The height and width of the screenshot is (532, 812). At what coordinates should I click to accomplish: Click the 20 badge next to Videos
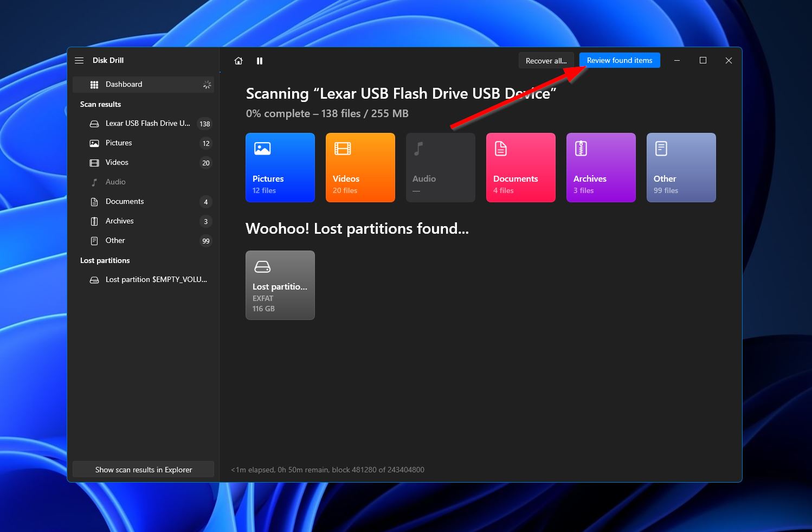pyautogui.click(x=206, y=163)
